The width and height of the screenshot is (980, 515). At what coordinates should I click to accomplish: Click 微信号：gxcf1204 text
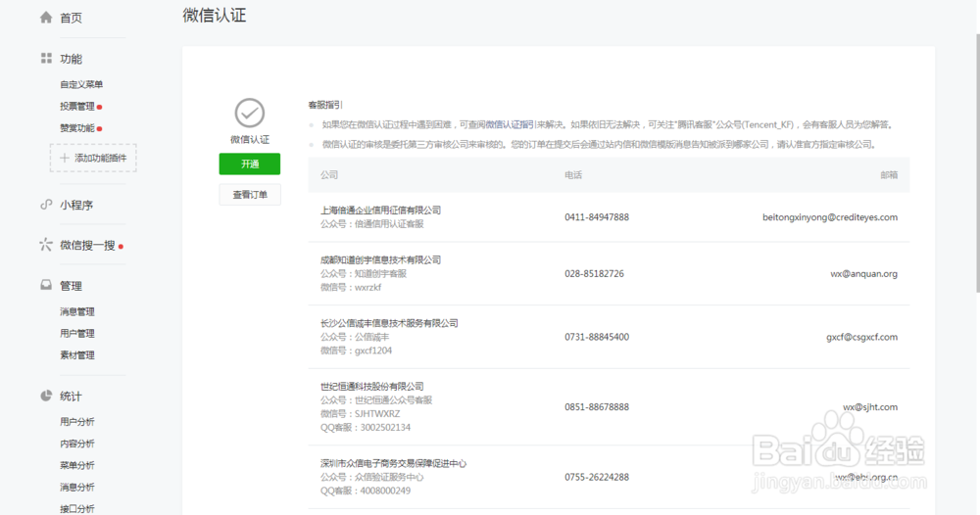click(357, 351)
